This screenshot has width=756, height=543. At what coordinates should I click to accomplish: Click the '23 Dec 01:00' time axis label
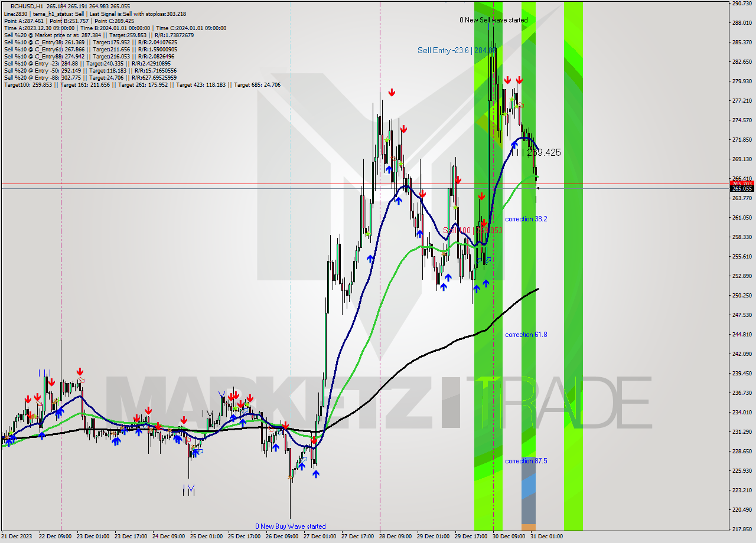(93, 537)
